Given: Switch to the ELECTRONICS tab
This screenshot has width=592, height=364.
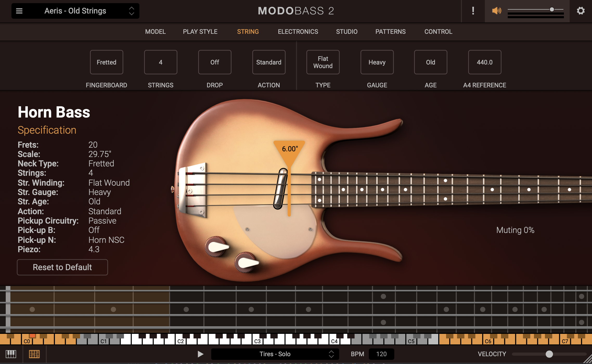Looking at the screenshot, I should click(298, 32).
